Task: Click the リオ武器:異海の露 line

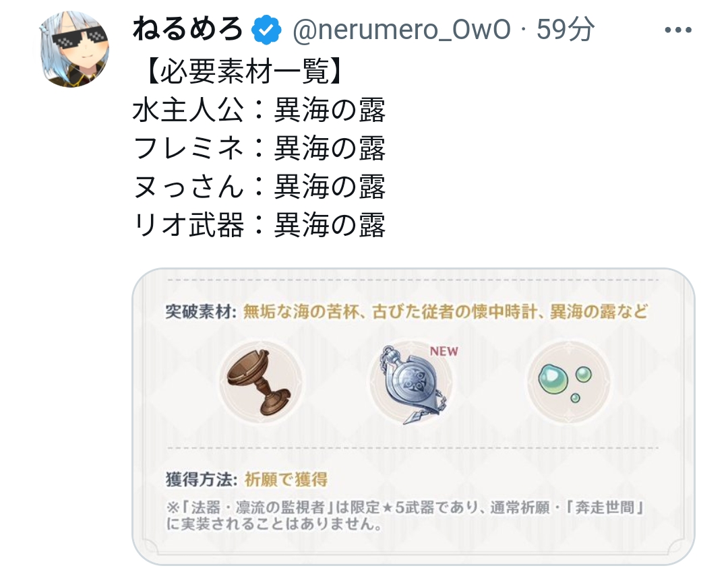Action: click(x=259, y=225)
